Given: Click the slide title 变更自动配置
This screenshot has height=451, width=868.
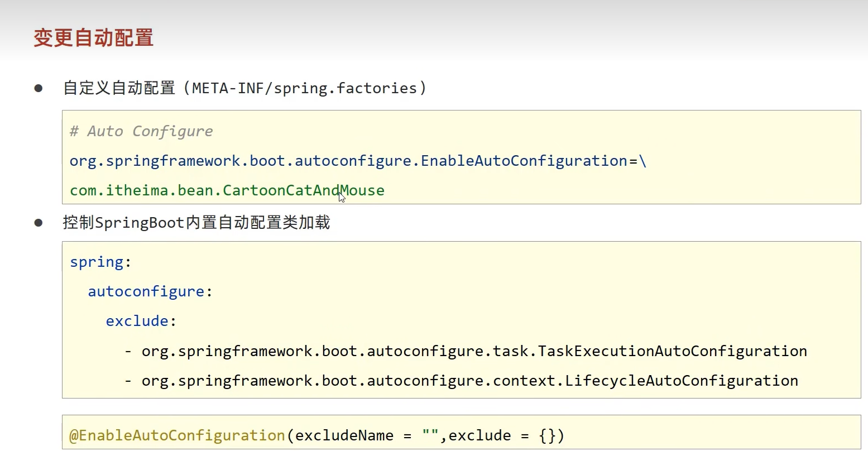Looking at the screenshot, I should [x=93, y=38].
